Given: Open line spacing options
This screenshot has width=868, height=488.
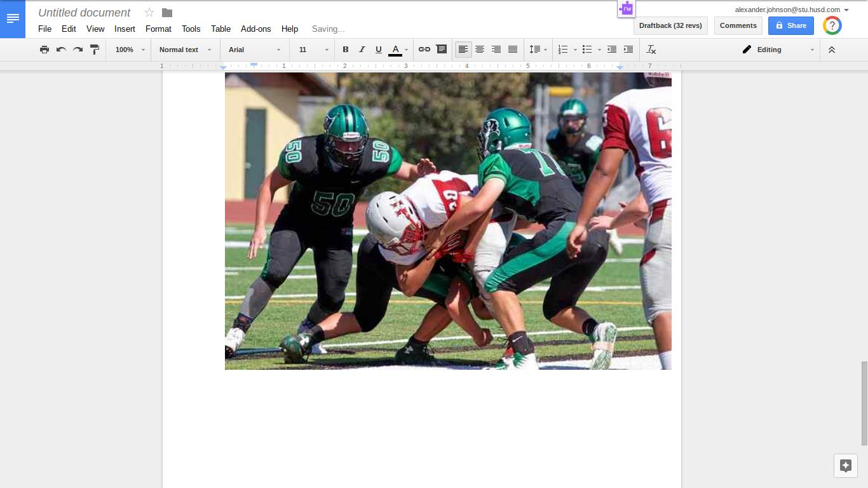Looking at the screenshot, I should [x=538, y=50].
